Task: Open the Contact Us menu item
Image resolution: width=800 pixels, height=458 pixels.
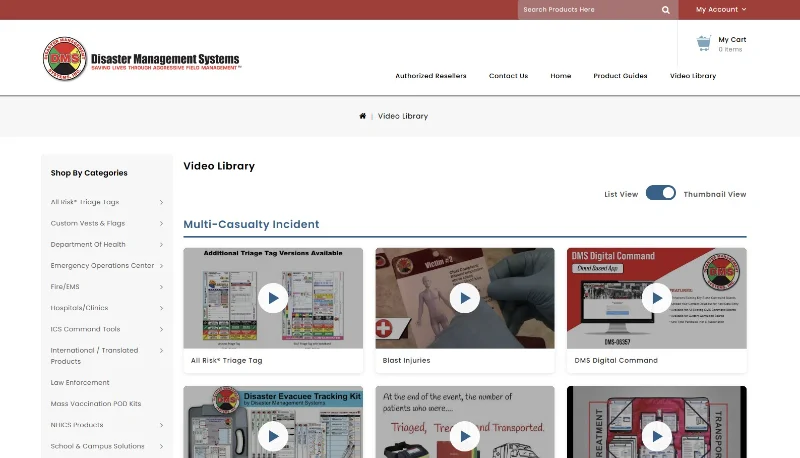Action: pos(508,75)
